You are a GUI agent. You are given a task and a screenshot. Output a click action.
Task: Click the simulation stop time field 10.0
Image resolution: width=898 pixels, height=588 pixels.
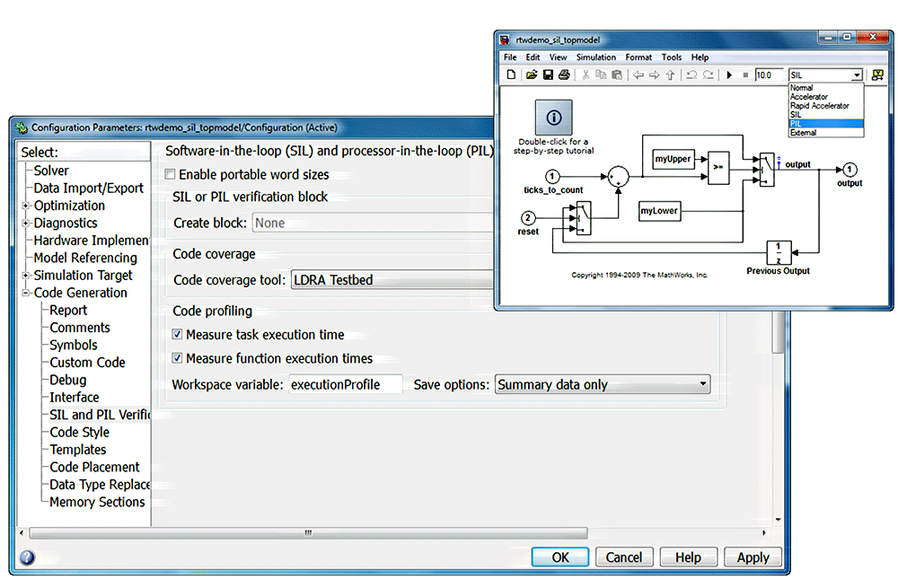point(768,75)
